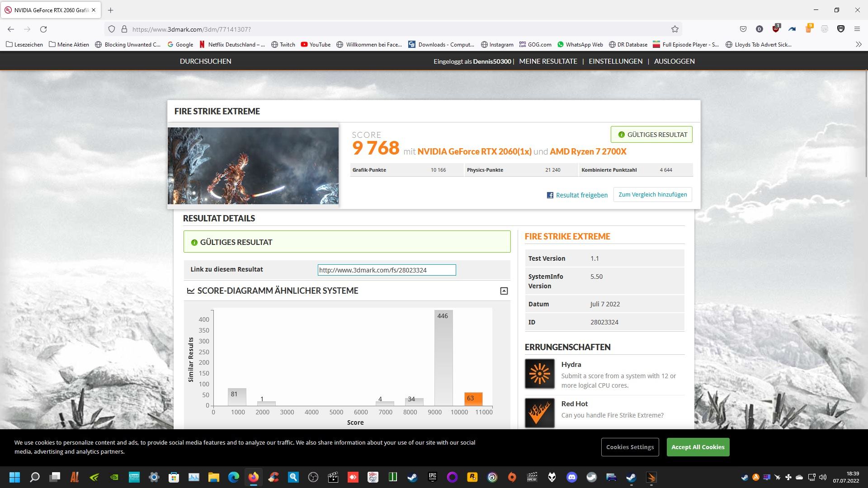868x488 pixels.
Task: Open Epic Games Launcher from the taskbar
Action: [432, 477]
